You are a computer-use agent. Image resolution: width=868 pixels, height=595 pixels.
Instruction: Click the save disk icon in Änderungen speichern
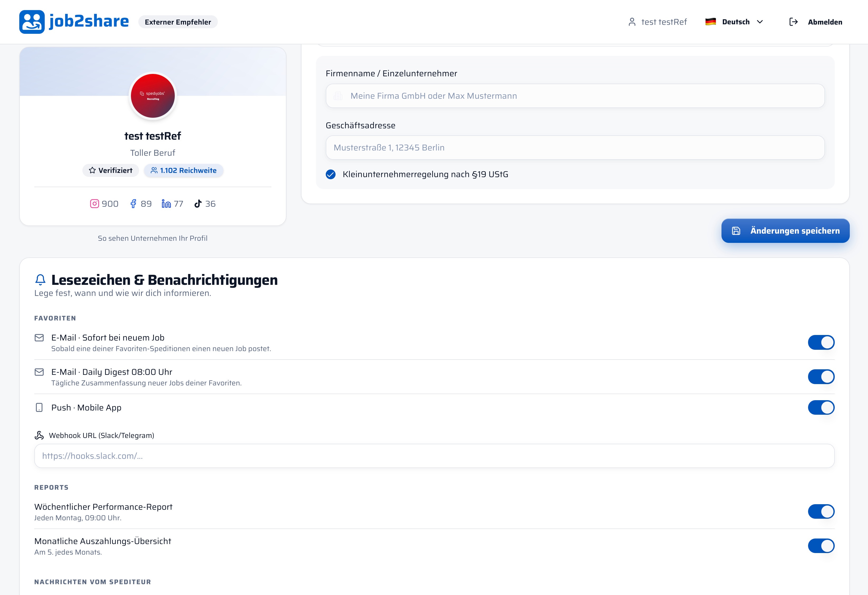tap(736, 231)
